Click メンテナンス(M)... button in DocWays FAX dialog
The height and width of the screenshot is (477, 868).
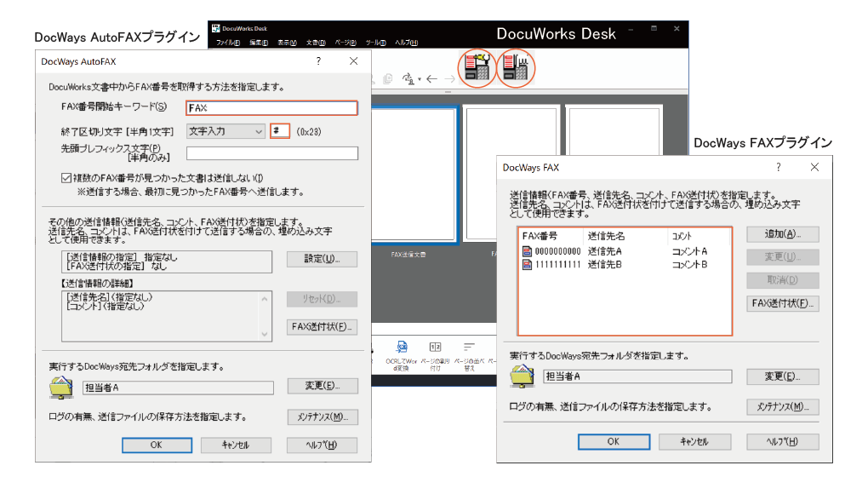(783, 406)
